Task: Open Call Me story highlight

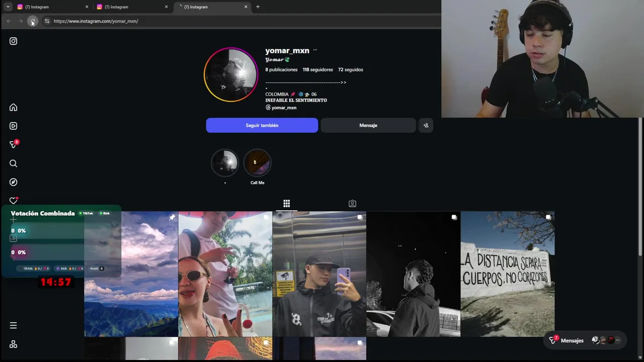Action: (257, 163)
